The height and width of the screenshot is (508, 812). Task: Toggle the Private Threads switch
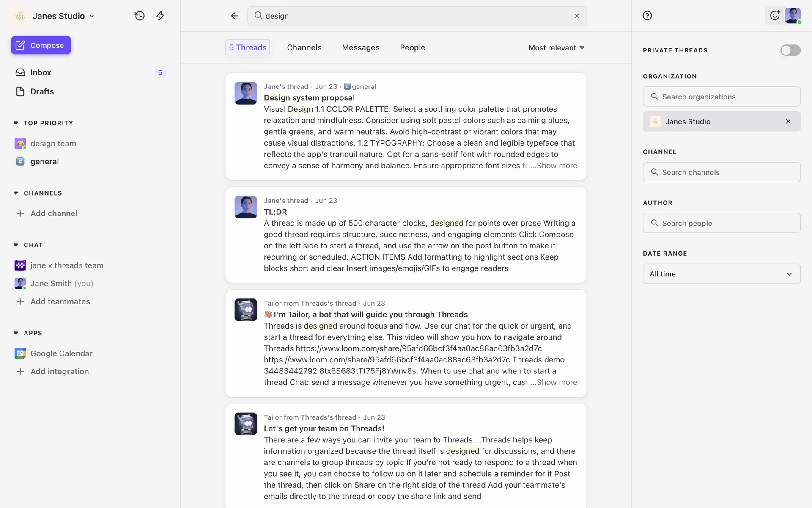(790, 50)
